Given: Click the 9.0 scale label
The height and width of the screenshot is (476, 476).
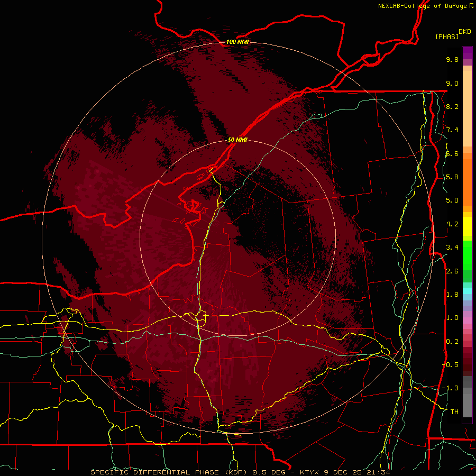Looking at the screenshot, I should pos(452,83).
